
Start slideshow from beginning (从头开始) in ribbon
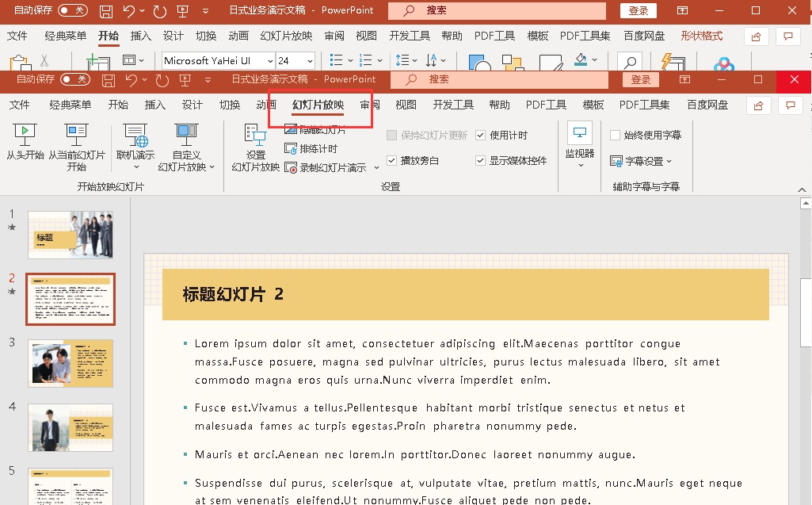(25, 141)
